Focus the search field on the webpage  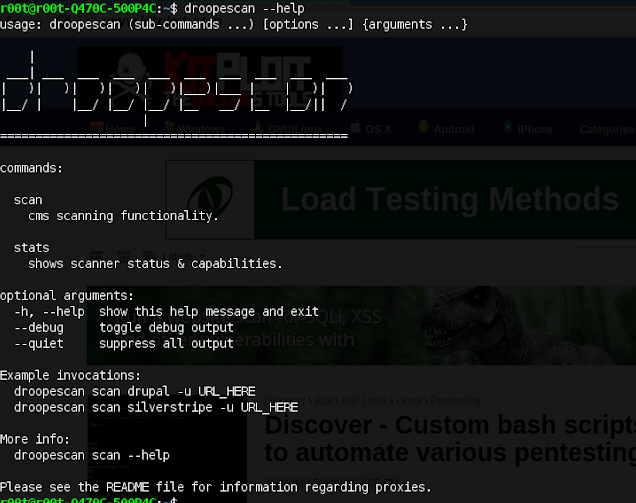[604, 256]
